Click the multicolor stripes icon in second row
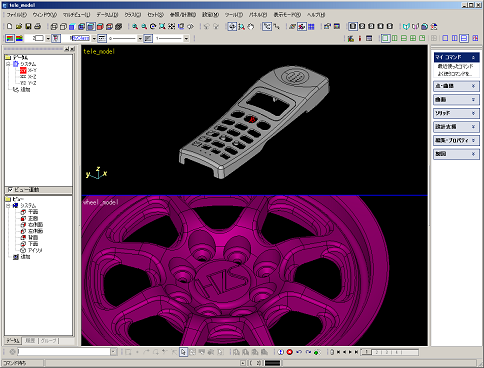The width and height of the screenshot is (484, 368). pos(19,39)
